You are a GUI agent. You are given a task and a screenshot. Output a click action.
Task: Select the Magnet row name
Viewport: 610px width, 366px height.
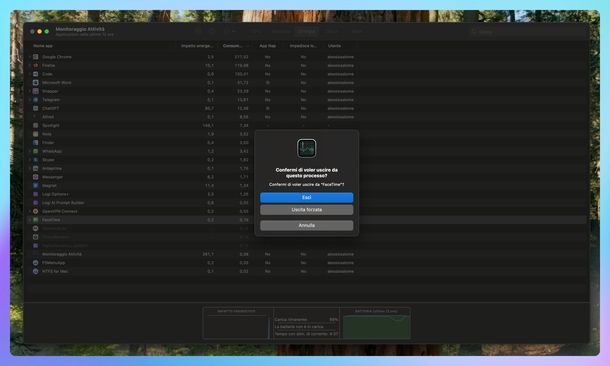tap(49, 186)
